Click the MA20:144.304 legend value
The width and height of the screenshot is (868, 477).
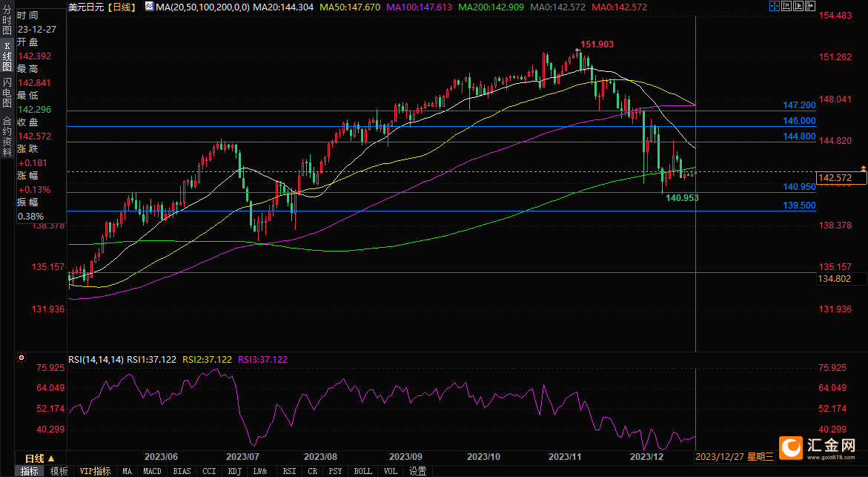click(282, 7)
